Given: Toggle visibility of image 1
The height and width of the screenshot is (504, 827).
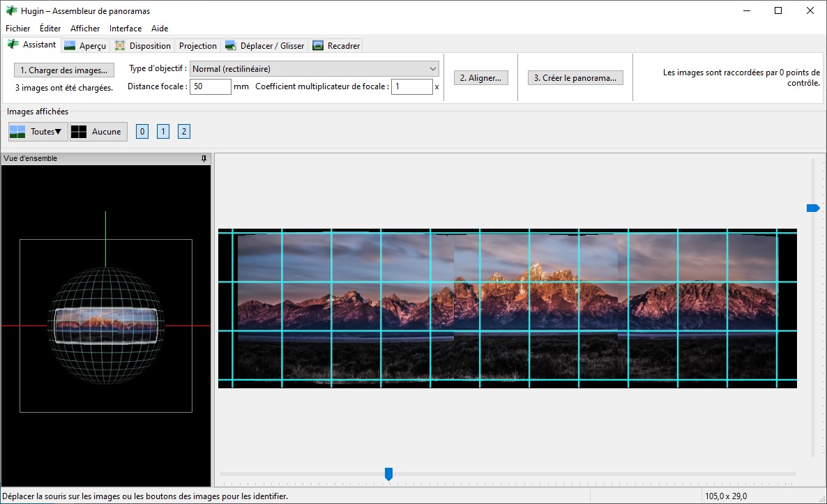Looking at the screenshot, I should click(x=163, y=132).
